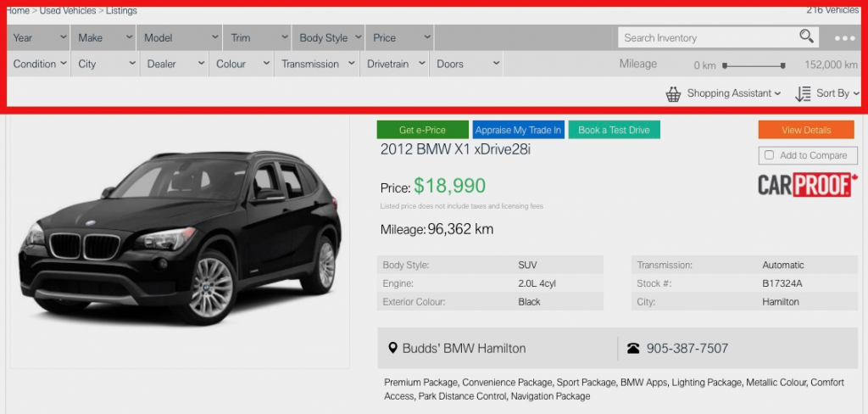
Task: Expand the Year filter dropdown
Action: 39,37
